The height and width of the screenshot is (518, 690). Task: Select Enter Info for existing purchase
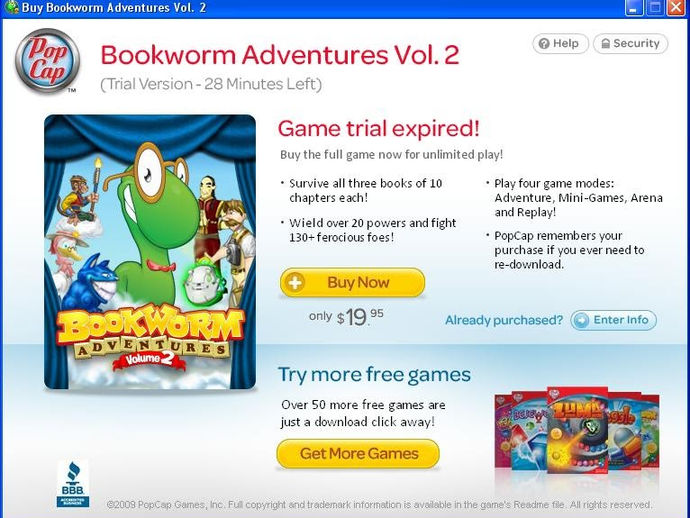[613, 320]
